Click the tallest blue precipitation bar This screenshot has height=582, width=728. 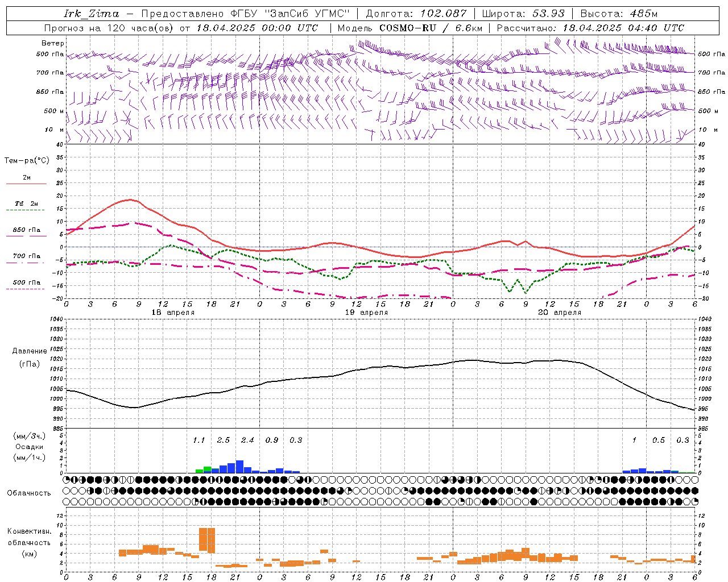pos(239,467)
